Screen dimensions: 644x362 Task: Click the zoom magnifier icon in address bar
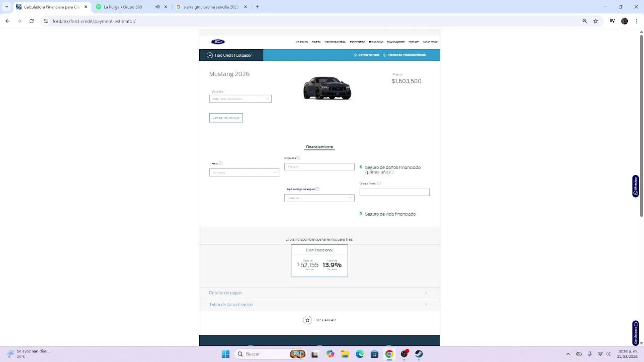coord(585,21)
